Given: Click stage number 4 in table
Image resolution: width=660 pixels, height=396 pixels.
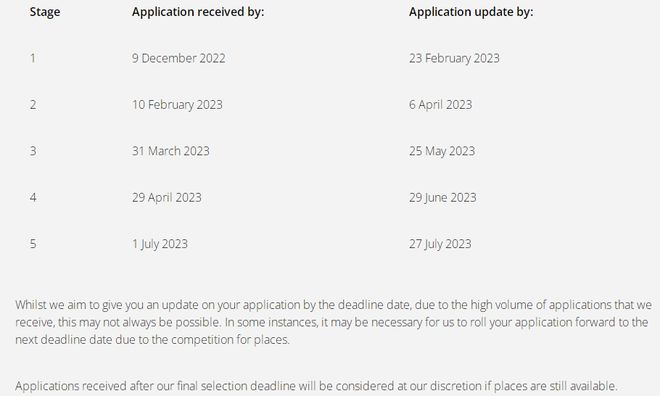Looking at the screenshot, I should click(33, 198).
